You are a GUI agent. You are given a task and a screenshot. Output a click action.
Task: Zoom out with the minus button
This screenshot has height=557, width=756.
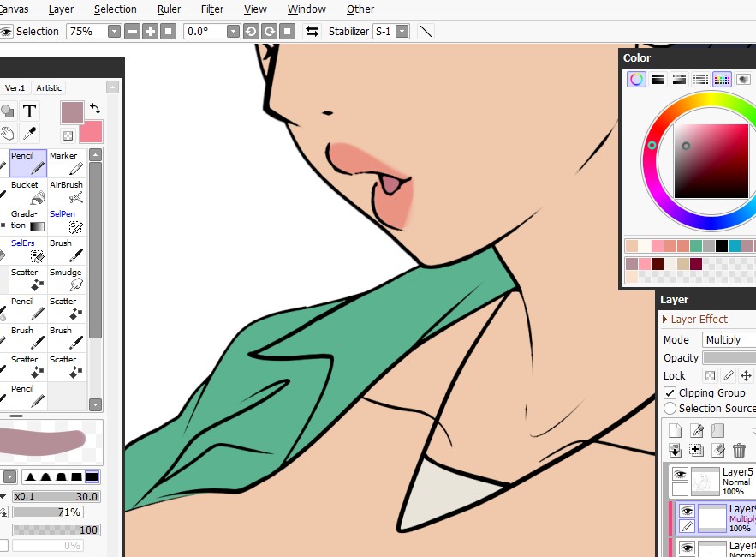tap(132, 32)
